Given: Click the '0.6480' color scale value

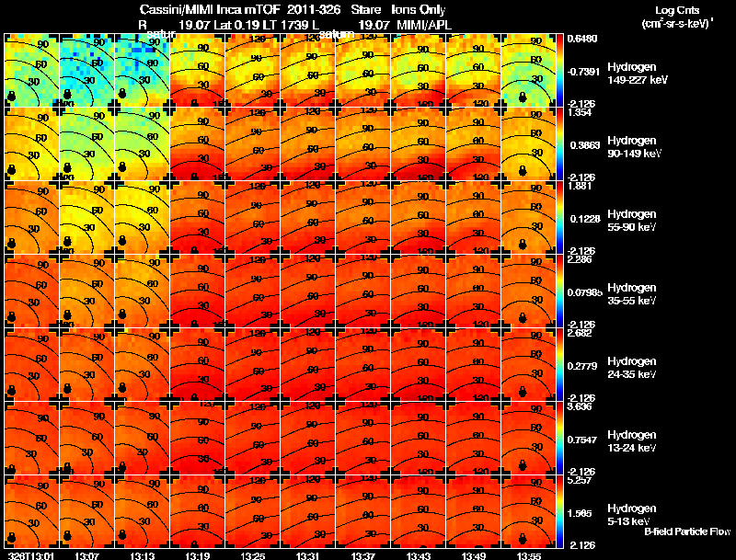Looking at the screenshot, I should coord(582,39).
